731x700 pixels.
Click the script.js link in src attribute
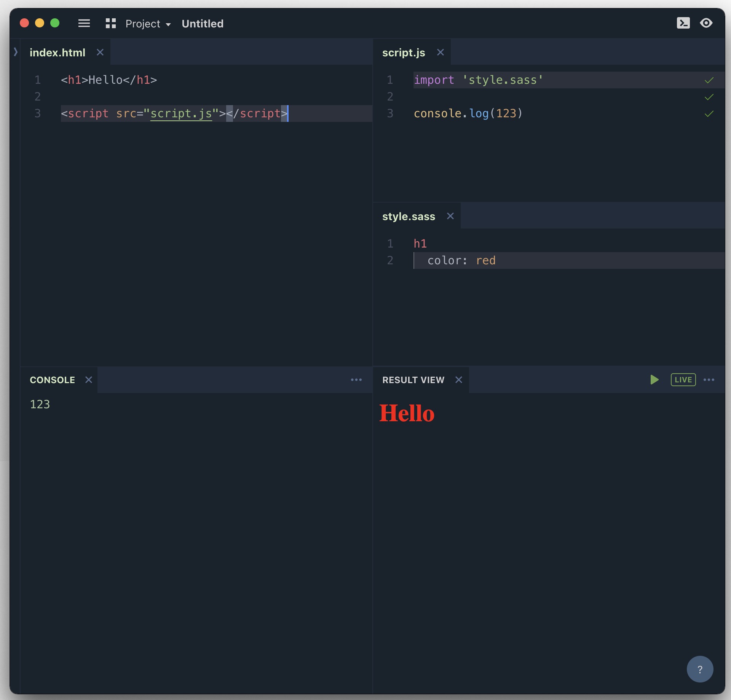click(181, 113)
